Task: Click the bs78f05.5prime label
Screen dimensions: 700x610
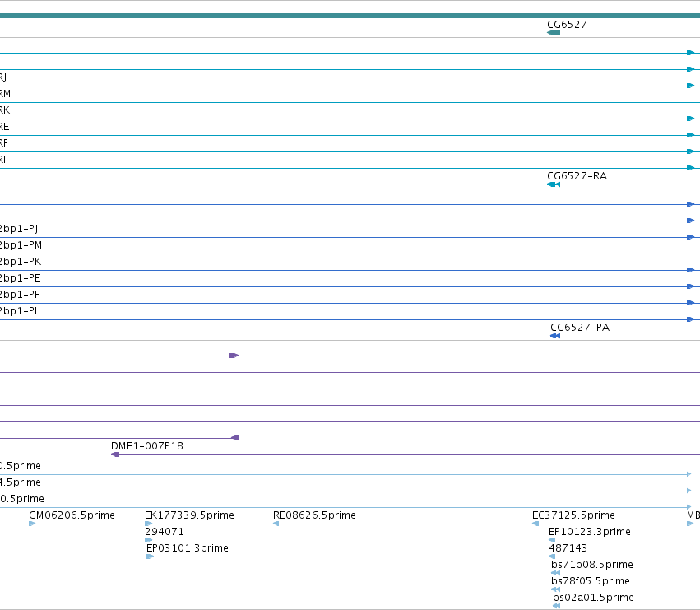Action: pos(591,581)
